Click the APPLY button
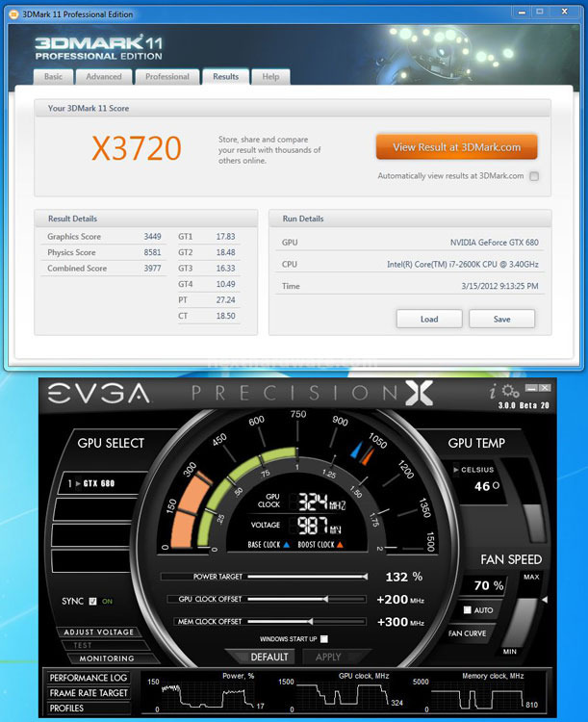The width and height of the screenshot is (588, 722). coord(328,658)
